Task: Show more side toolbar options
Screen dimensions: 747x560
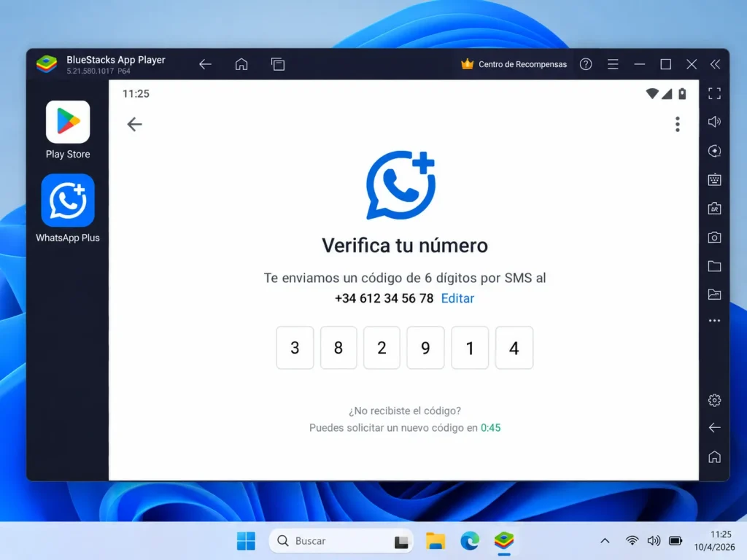Action: point(714,321)
